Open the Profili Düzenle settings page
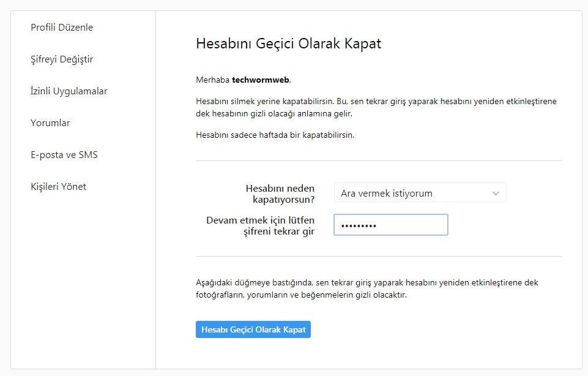The height and width of the screenshot is (376, 588). (x=62, y=28)
